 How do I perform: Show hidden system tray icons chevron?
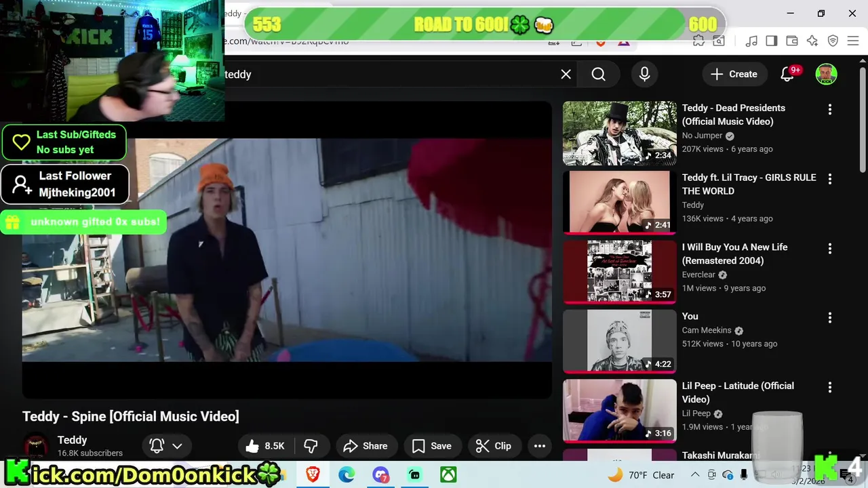pos(694,475)
